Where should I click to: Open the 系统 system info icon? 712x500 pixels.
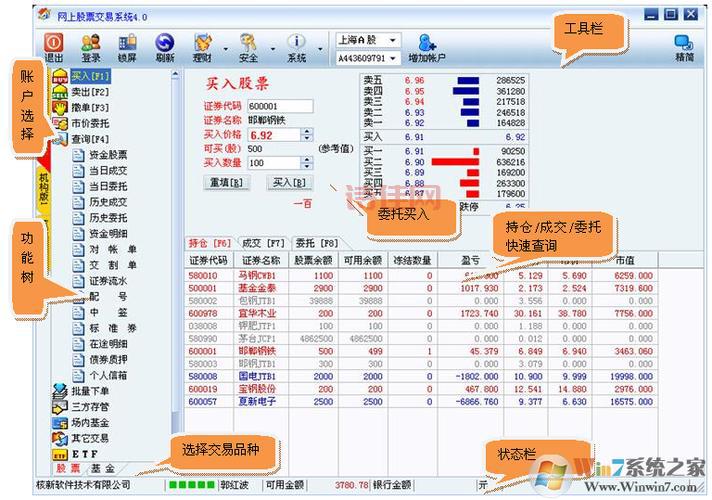(x=297, y=47)
